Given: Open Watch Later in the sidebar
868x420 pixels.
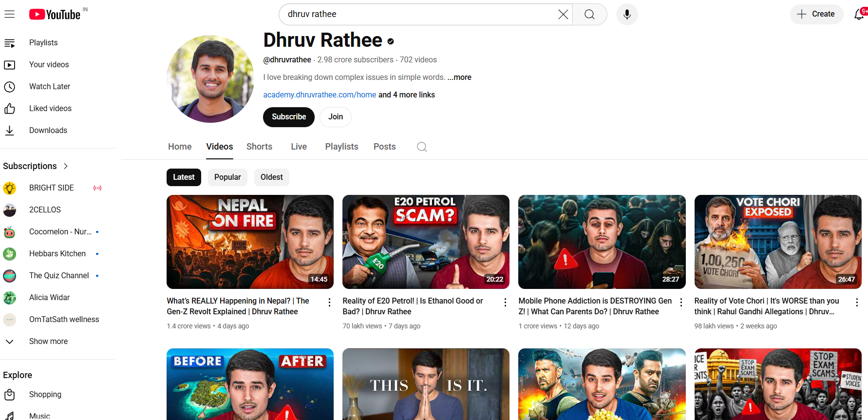Looking at the screenshot, I should pyautogui.click(x=57, y=87).
